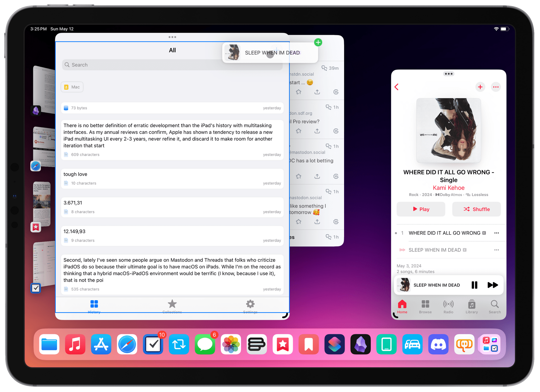Favorite the mastodon.social betting post

coord(298,176)
